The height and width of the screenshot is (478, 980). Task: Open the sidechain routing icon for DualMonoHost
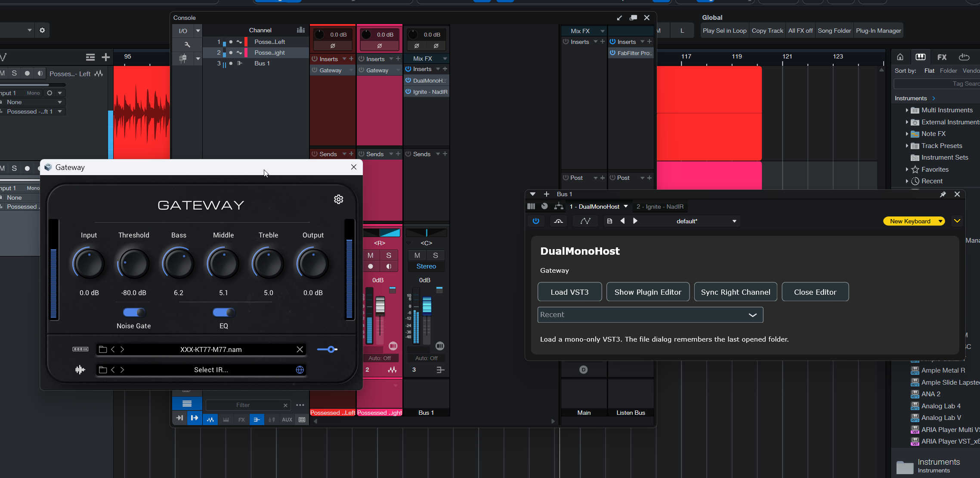coord(559,207)
